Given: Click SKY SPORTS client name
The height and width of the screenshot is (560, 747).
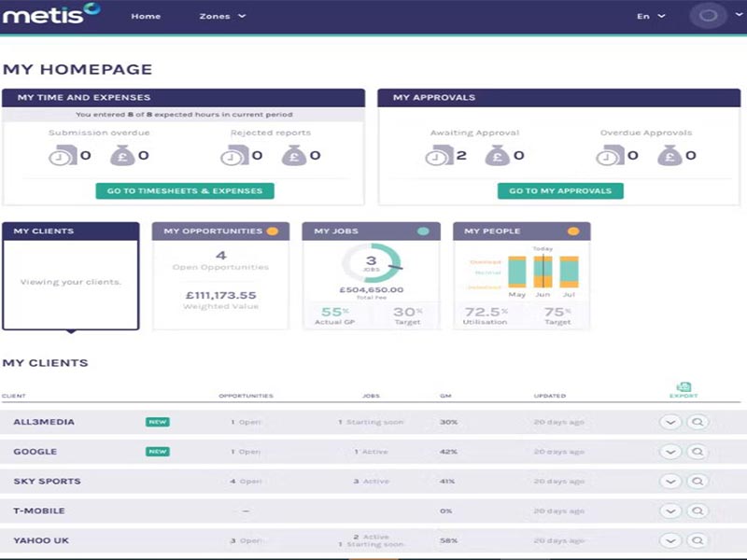Looking at the screenshot, I should (48, 481).
